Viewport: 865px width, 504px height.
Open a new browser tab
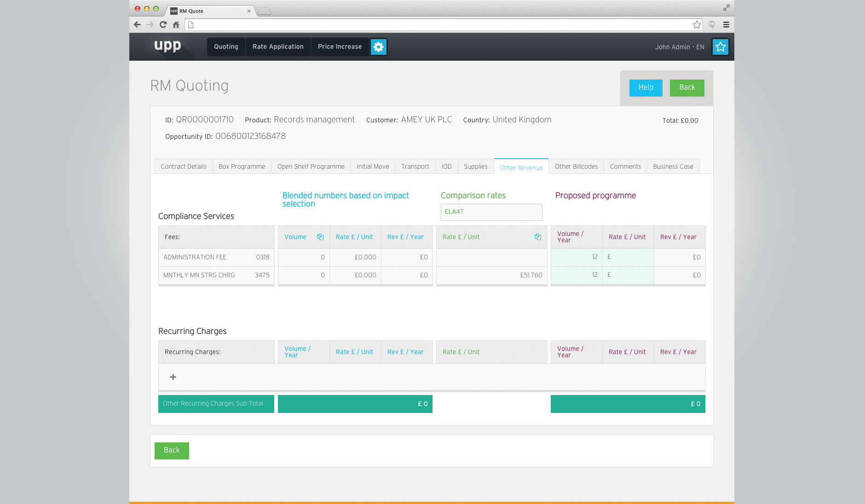264,11
